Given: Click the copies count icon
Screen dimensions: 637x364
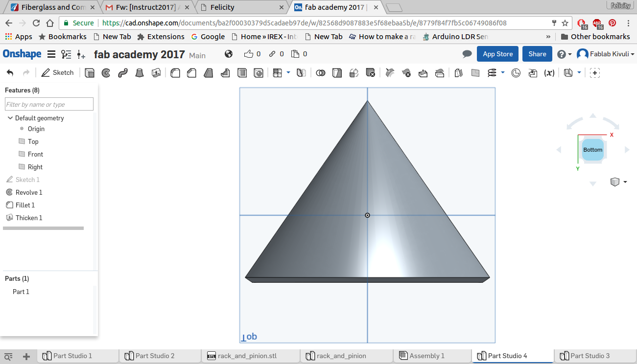Looking at the screenshot, I should [295, 54].
